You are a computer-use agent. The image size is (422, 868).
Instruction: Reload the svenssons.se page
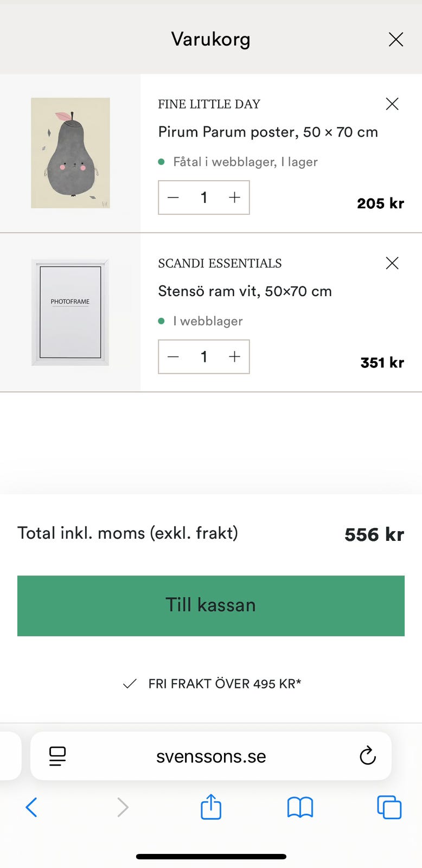pyautogui.click(x=368, y=756)
